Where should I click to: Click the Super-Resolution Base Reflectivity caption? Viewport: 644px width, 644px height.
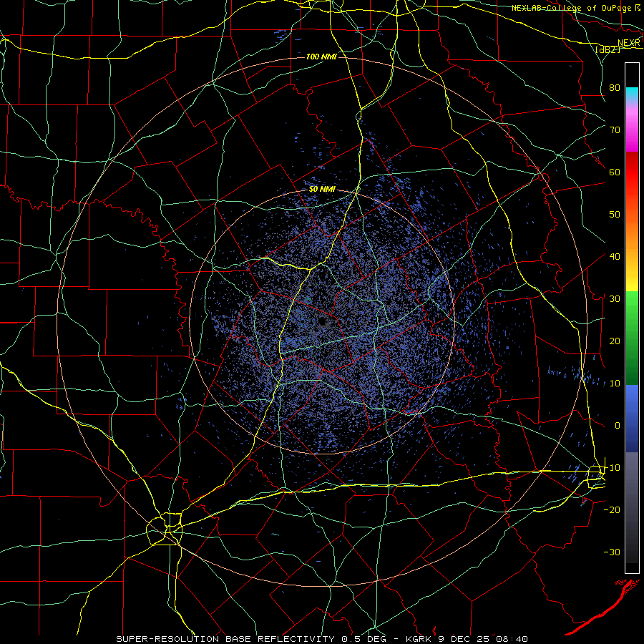pyautogui.click(x=321, y=639)
